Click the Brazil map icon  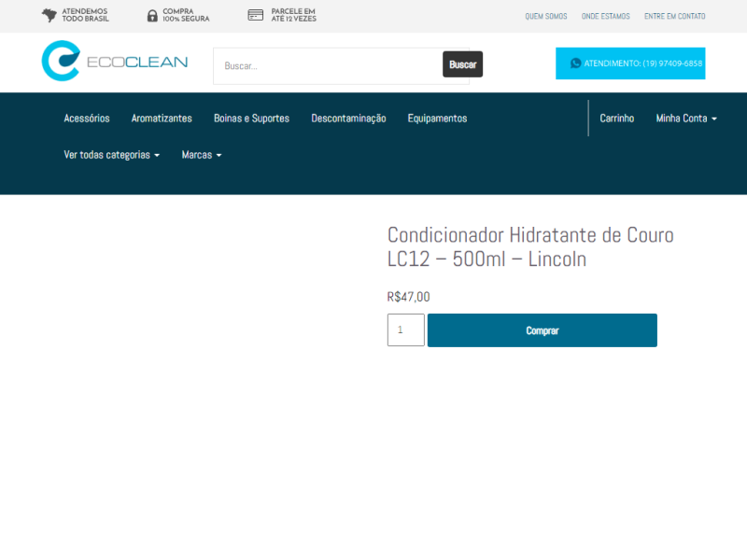pyautogui.click(x=49, y=15)
